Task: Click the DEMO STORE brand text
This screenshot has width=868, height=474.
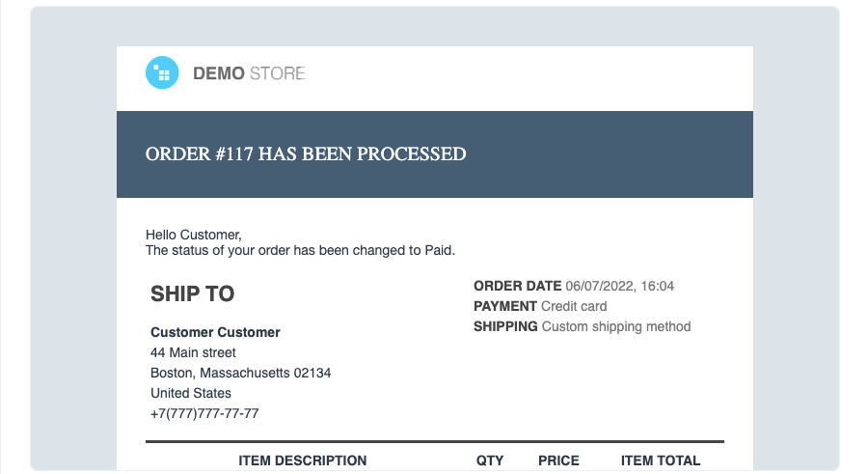Action: coord(249,73)
